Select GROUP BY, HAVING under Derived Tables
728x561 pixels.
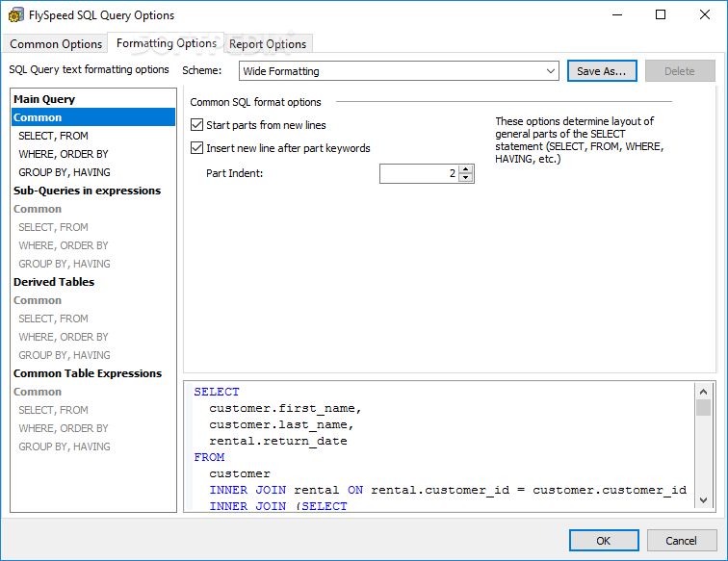point(93,355)
